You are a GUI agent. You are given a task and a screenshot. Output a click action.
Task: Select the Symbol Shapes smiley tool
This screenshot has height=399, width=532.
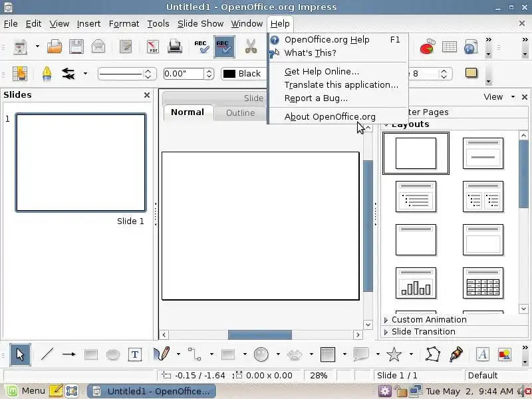point(261,354)
